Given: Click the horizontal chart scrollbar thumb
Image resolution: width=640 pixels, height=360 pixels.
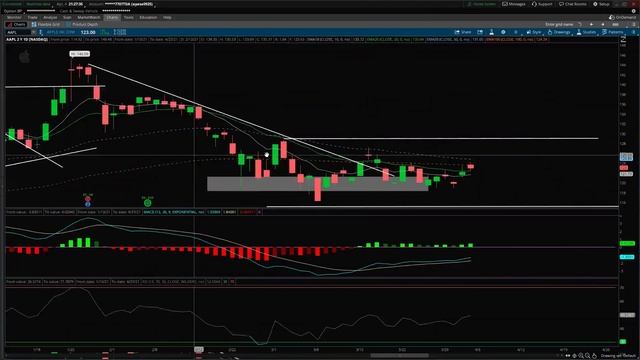Looking at the screenshot, I should [399, 356].
